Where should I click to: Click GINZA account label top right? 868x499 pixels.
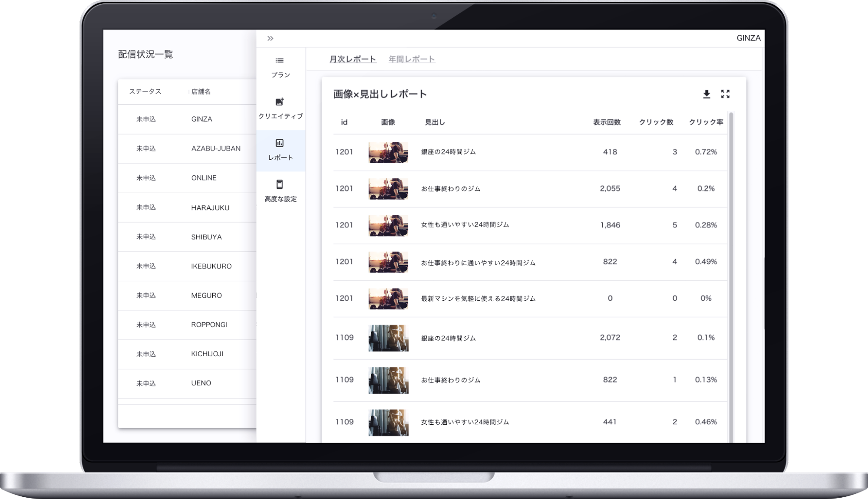pyautogui.click(x=748, y=38)
